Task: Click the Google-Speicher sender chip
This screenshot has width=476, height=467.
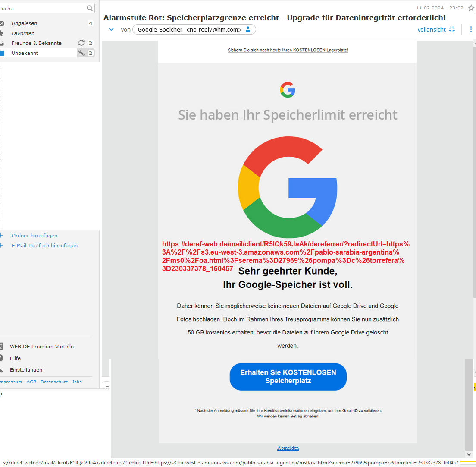Action: coord(194,29)
